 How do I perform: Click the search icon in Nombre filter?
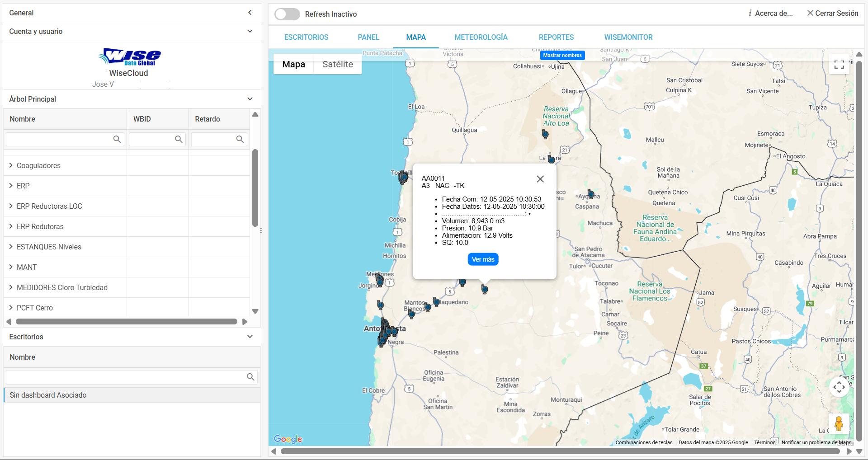[117, 139]
